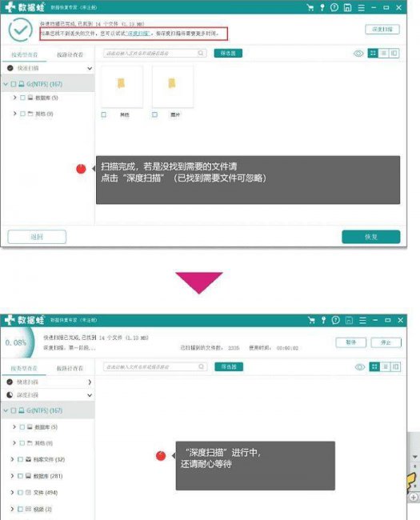This screenshot has height=520, width=420.
Task: Switch to detail-pane view in deep-scanning window
Action: [x=395, y=366]
